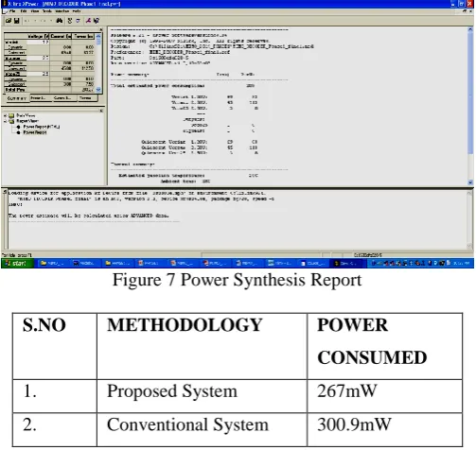Switch to the Power tab beside Summary
This screenshot has width=476, height=450.
(41, 98)
